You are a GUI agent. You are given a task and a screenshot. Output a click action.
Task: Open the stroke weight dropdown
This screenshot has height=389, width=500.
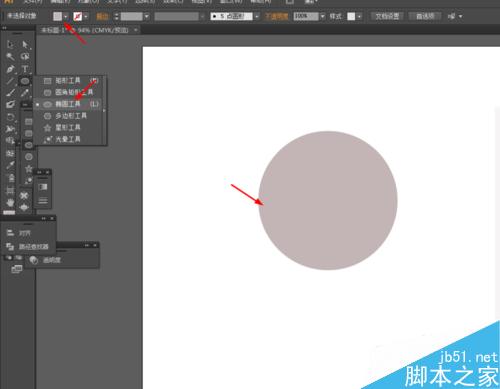[147, 16]
